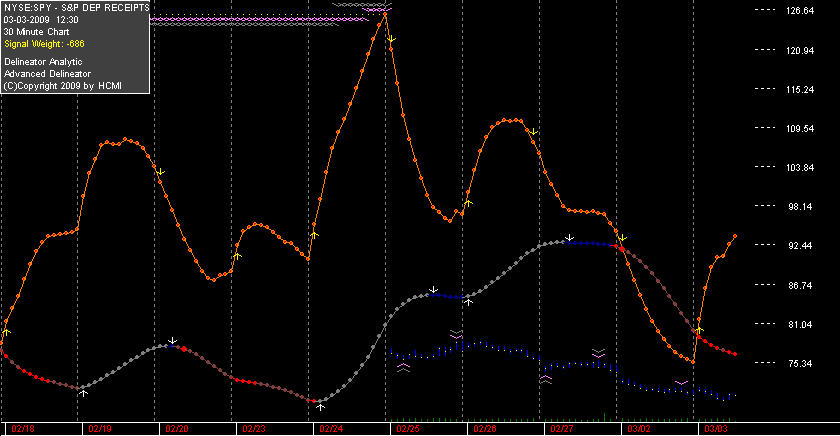Click yellow down arrow at chart peak
The width and height of the screenshot is (840, 436).
[392, 39]
